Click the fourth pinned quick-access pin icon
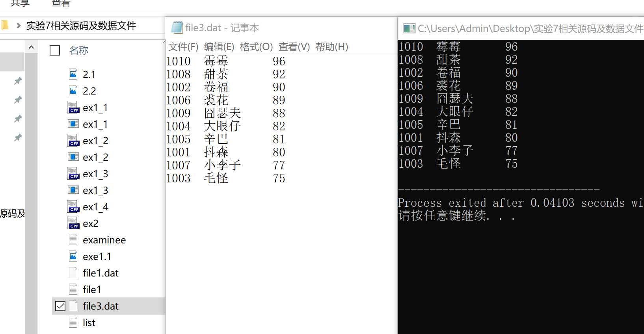 point(18,137)
